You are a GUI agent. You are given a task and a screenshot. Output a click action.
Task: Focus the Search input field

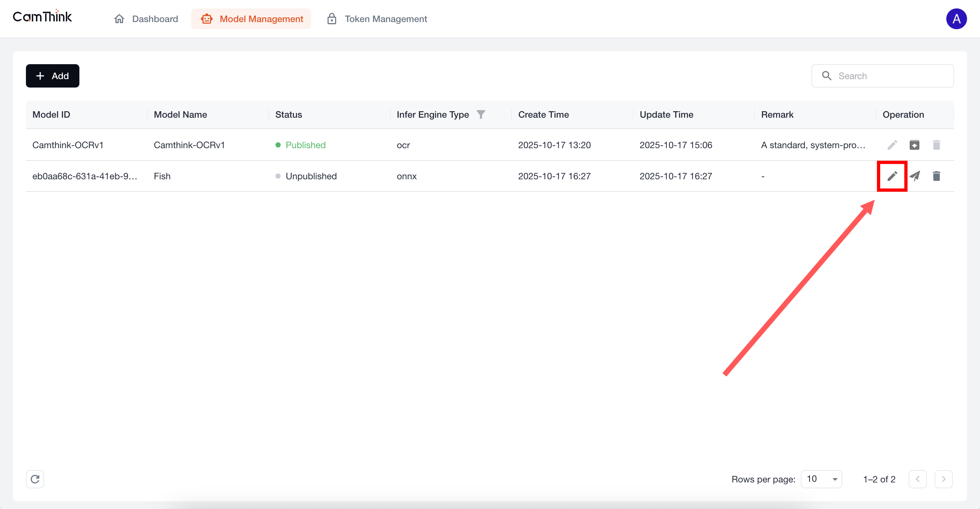click(x=890, y=76)
